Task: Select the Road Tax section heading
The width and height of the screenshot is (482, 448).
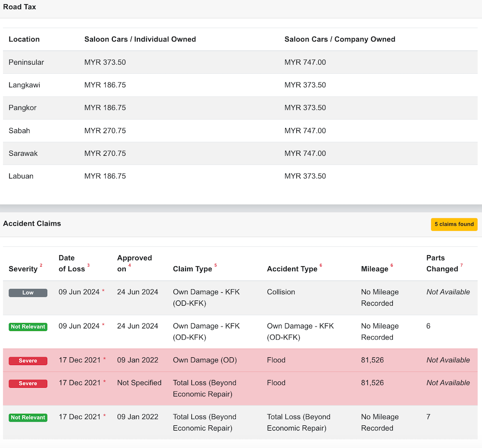Action: click(x=20, y=7)
